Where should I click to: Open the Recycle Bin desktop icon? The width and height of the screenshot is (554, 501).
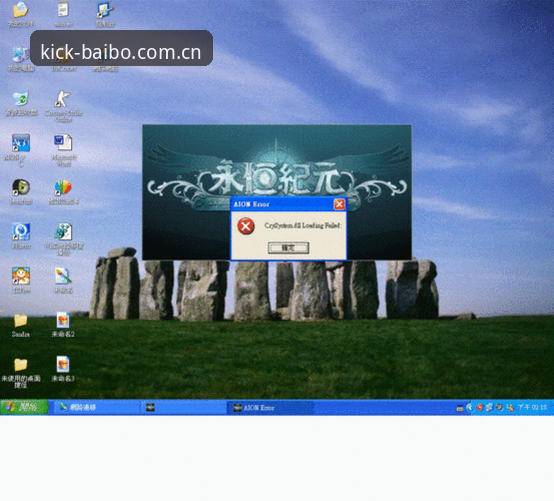pos(21,103)
